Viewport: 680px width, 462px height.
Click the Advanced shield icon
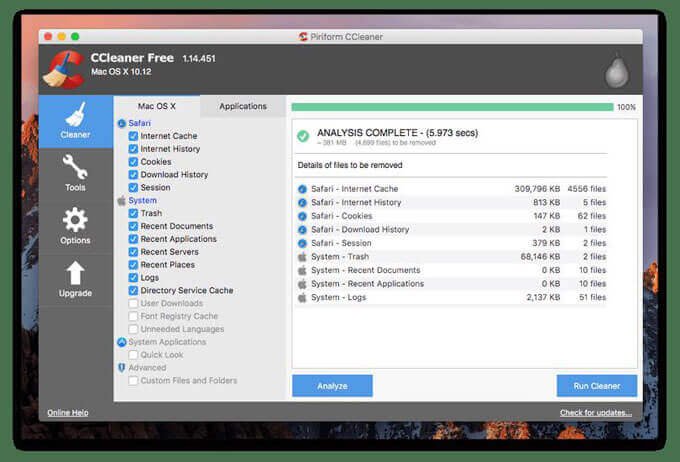[121, 367]
